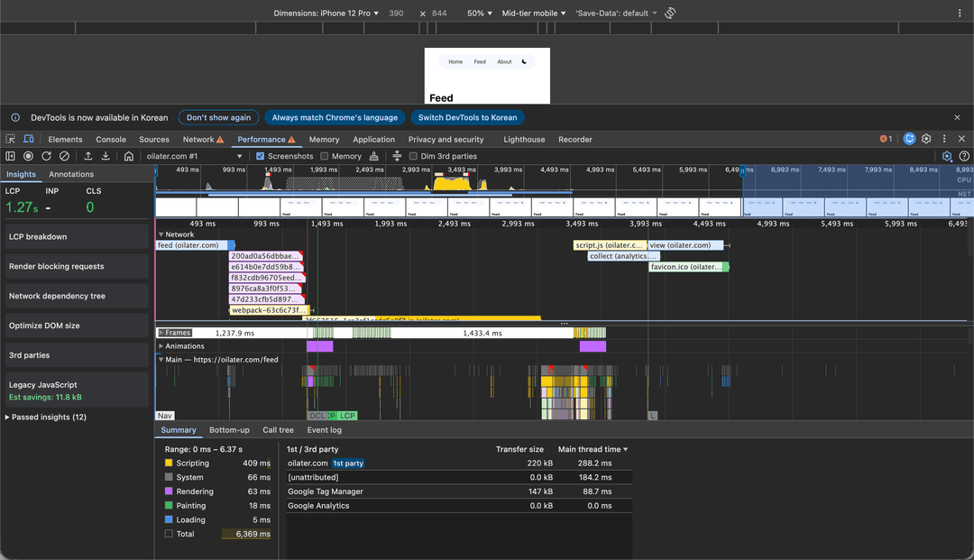Open the Lighthouse panel tab
The image size is (974, 560).
[524, 140]
